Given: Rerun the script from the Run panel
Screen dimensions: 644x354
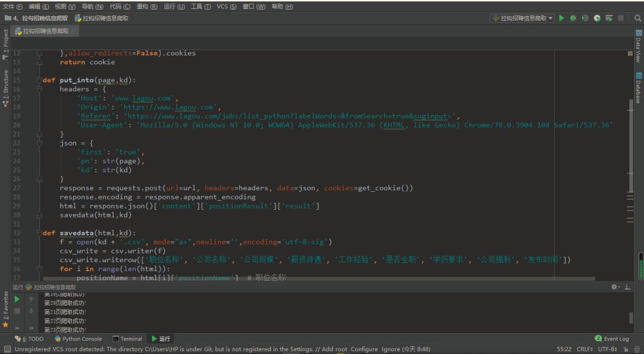Looking at the screenshot, I should pyautogui.click(x=17, y=299).
